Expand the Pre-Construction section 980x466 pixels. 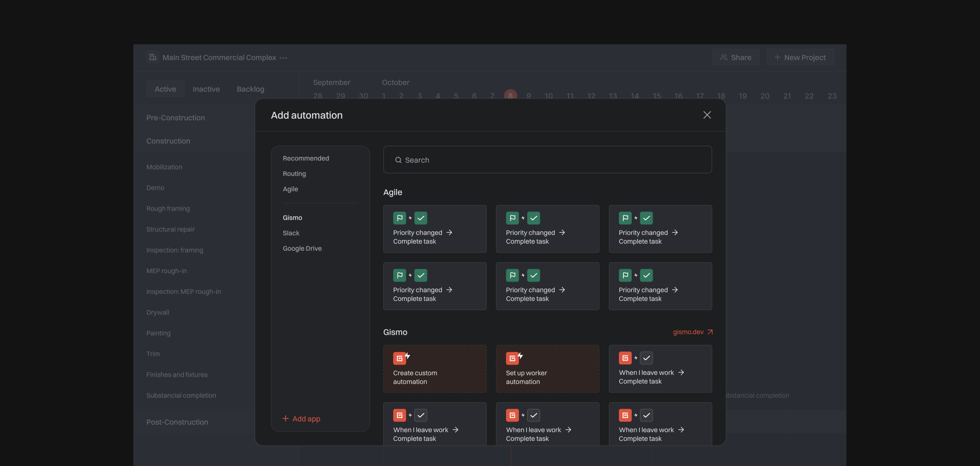click(x=175, y=118)
